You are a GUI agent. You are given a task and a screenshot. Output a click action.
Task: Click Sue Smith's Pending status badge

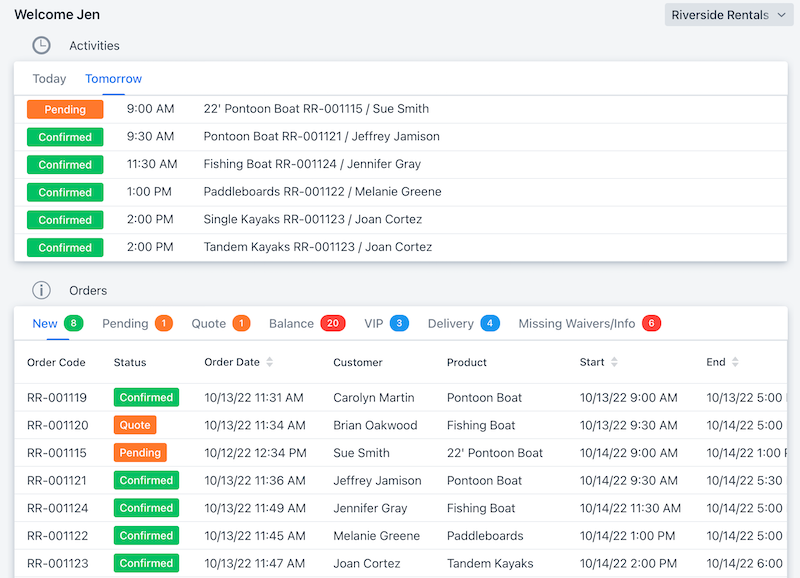[x=139, y=452]
